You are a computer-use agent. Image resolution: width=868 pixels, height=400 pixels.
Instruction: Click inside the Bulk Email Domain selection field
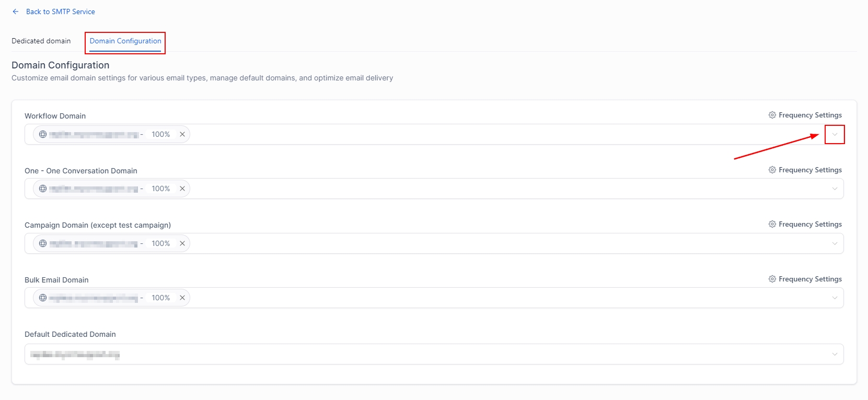coord(434,298)
